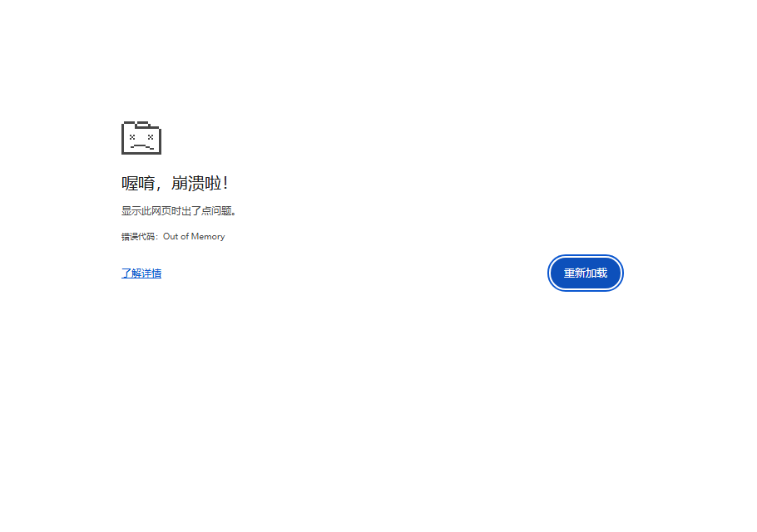Open the 了解详情 learn more link

[141, 273]
